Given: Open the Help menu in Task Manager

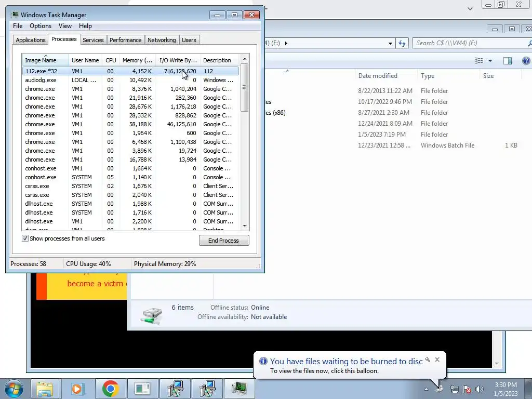Looking at the screenshot, I should coord(85,26).
